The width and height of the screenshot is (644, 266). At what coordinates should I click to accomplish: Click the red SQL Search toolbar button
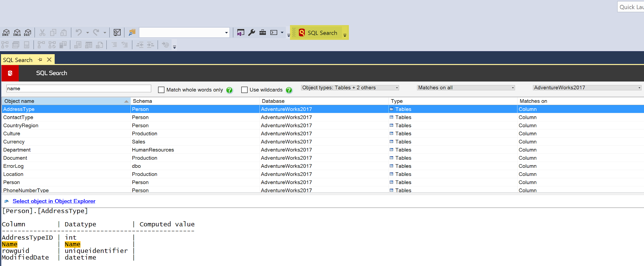[x=318, y=33]
